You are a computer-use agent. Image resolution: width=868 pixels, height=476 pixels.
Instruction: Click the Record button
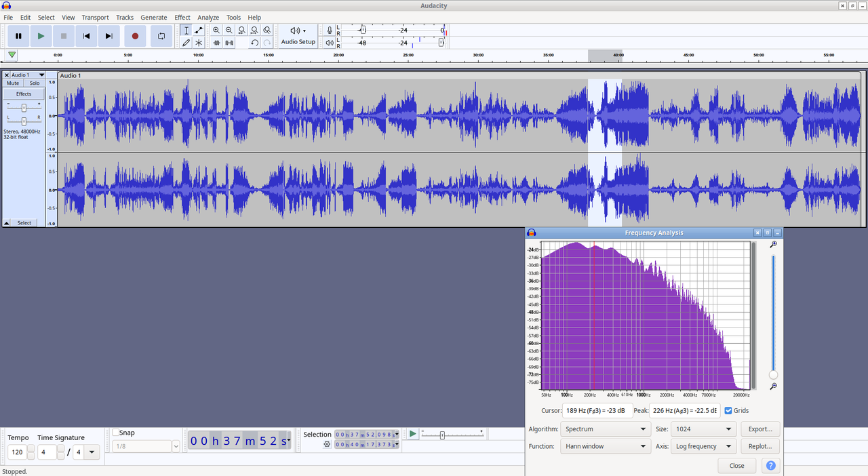click(x=135, y=36)
